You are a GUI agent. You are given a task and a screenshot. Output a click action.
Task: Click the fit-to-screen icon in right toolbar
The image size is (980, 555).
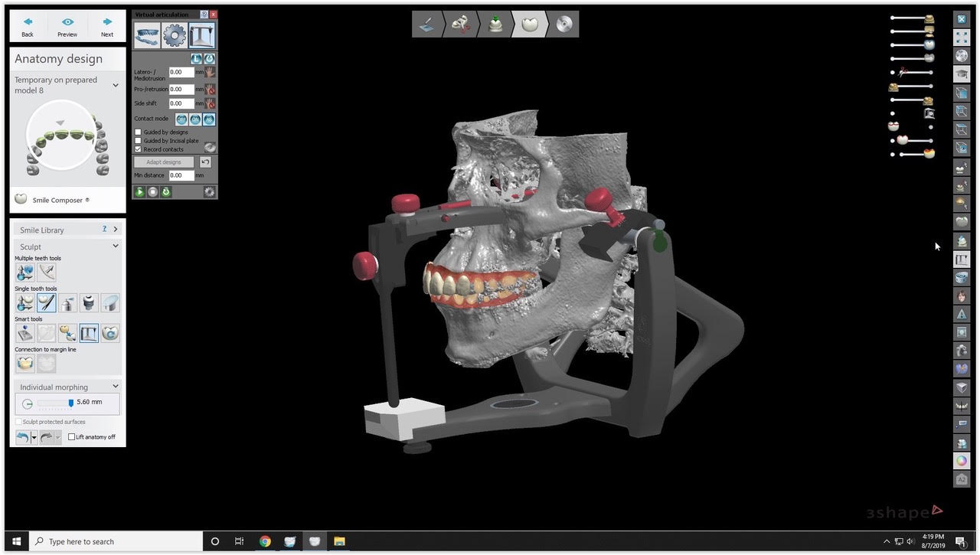click(962, 38)
